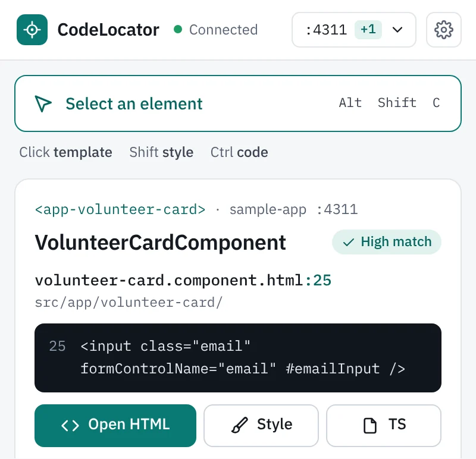Click the TS file button

pos(384,425)
